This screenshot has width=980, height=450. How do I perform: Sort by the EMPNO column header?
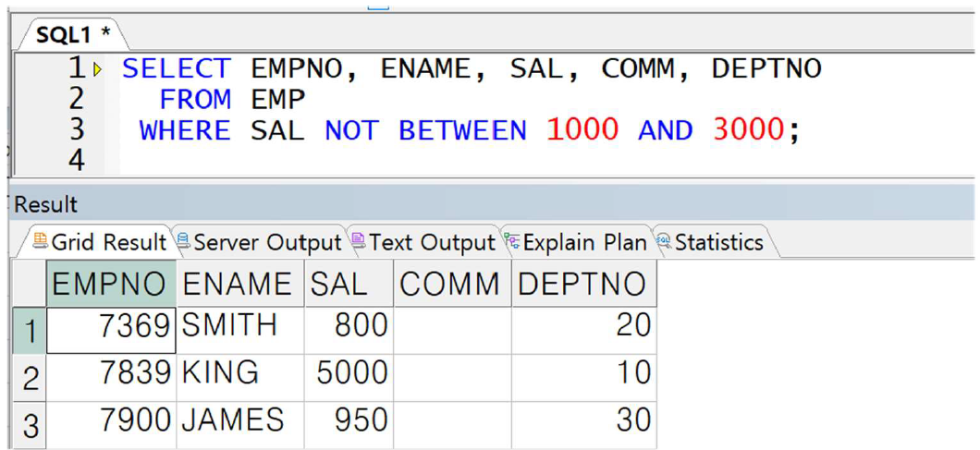111,284
